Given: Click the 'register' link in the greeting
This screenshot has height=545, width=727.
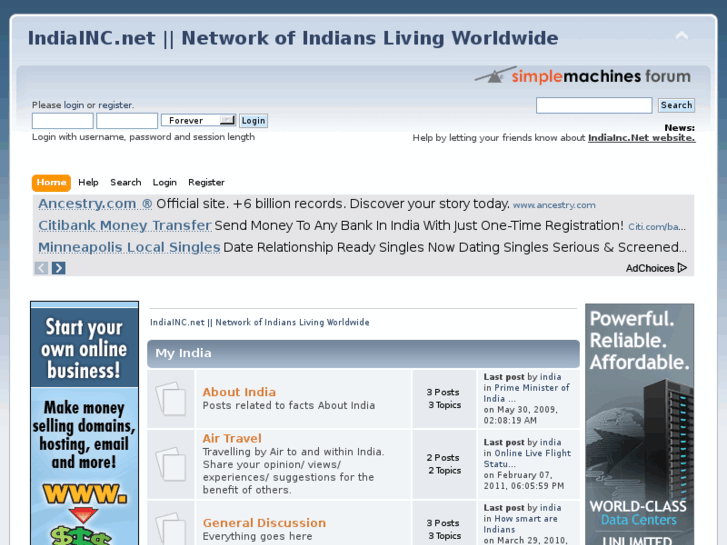Looking at the screenshot, I should pos(115,105).
